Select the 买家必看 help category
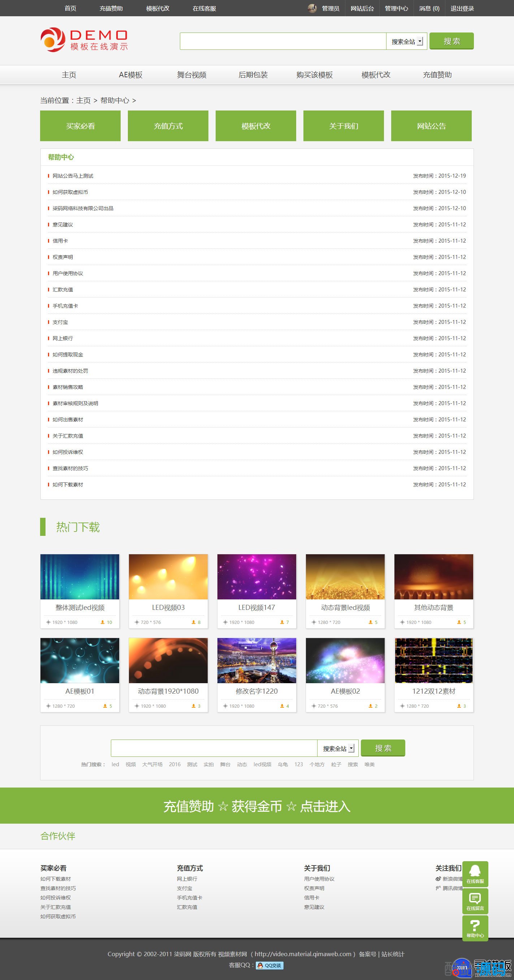The image size is (514, 980). pyautogui.click(x=80, y=126)
